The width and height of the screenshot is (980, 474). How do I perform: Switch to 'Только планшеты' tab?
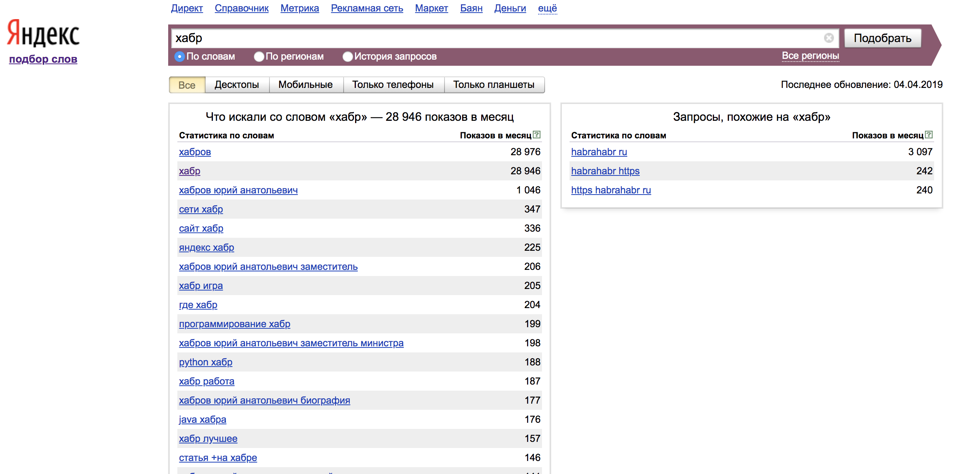[x=494, y=85]
